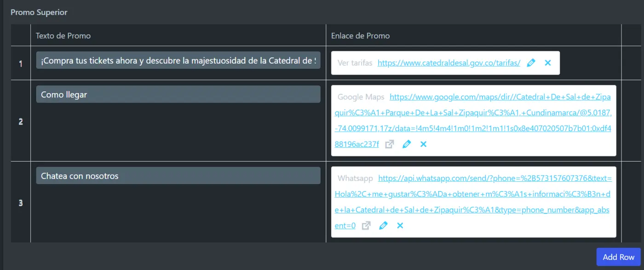Select row number 2 handle
644x270 pixels.
pyautogui.click(x=21, y=122)
